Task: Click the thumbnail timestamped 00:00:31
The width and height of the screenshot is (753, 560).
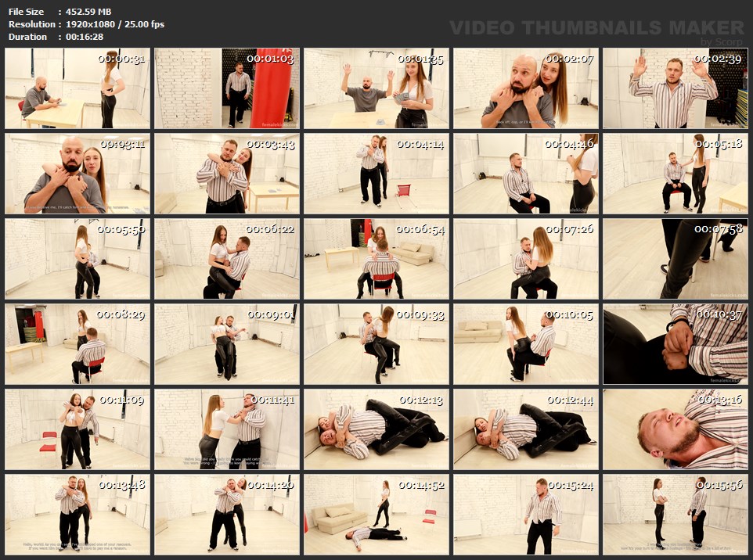Action: [77, 88]
